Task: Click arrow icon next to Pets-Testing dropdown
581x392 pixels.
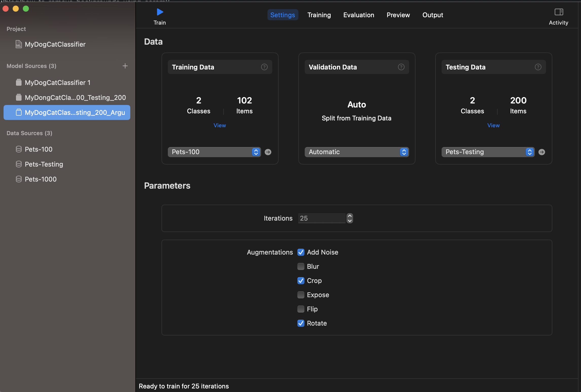Action: pos(542,152)
